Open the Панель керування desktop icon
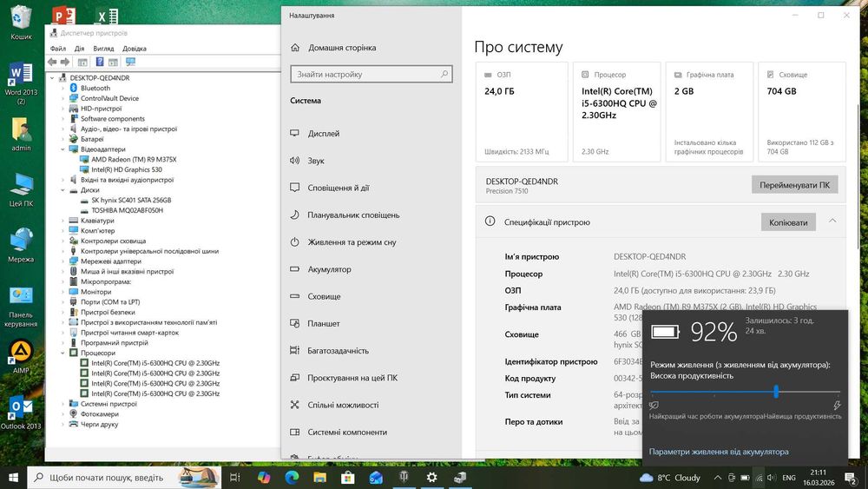The height and width of the screenshot is (489, 868). click(x=21, y=307)
